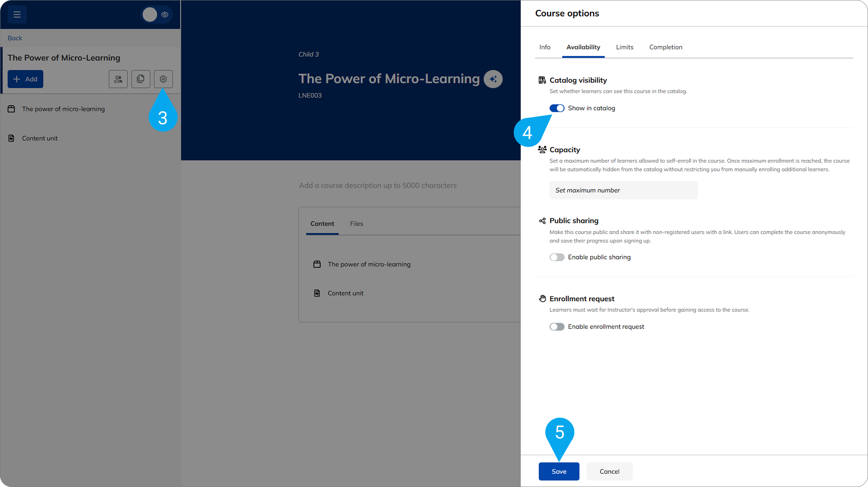
Task: Click the Set maximum number field
Action: pyautogui.click(x=623, y=190)
